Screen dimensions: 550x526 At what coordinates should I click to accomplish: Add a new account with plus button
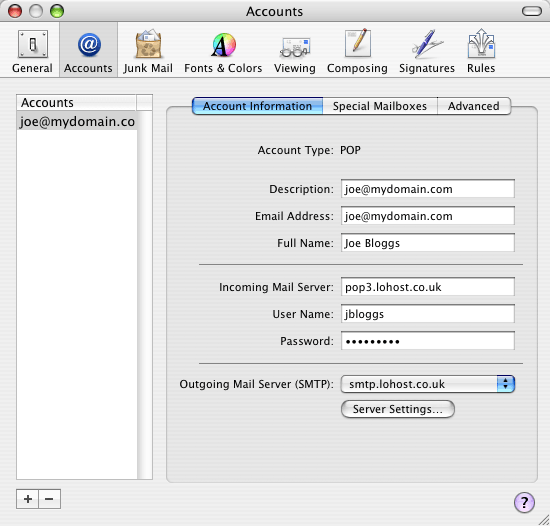(x=28, y=499)
